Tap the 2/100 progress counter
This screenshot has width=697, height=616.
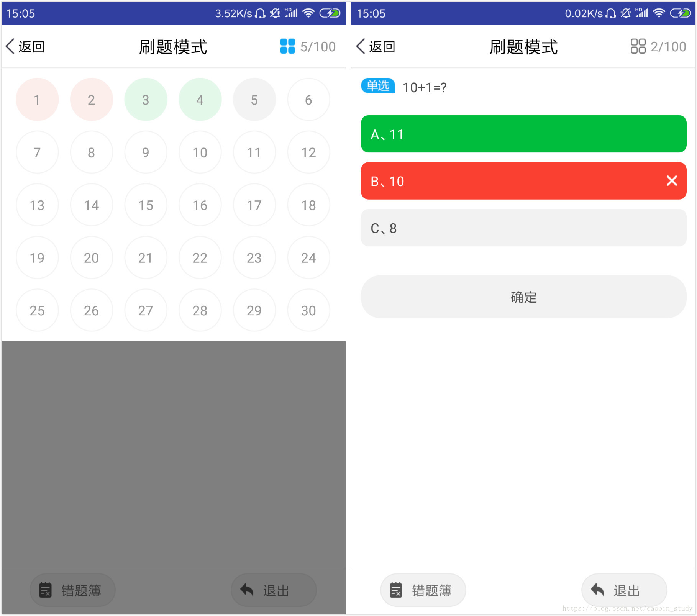tap(668, 47)
